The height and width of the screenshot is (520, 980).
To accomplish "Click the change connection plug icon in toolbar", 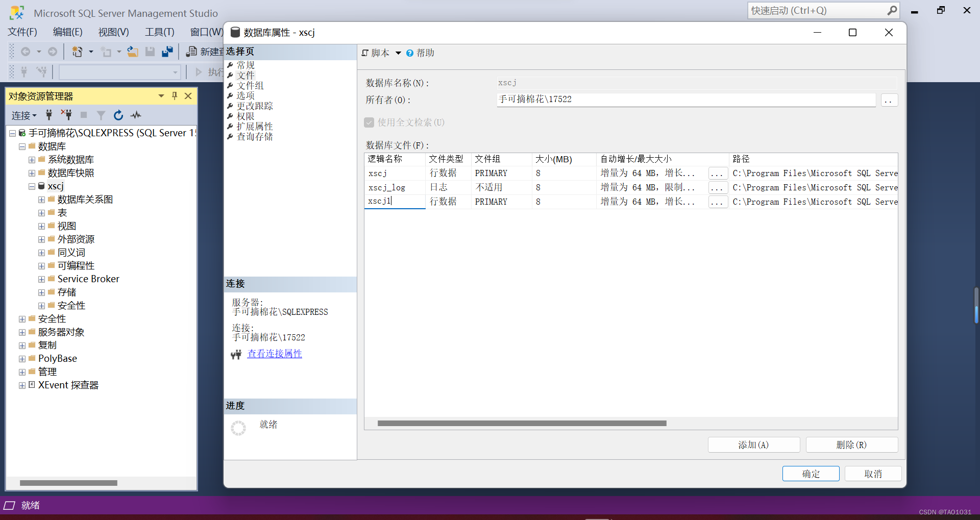I will tap(41, 72).
